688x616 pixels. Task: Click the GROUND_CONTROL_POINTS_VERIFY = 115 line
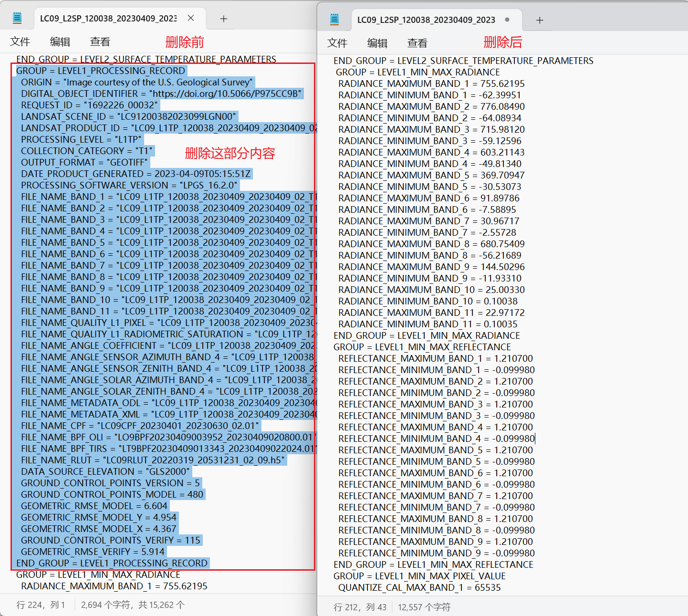coord(111,540)
